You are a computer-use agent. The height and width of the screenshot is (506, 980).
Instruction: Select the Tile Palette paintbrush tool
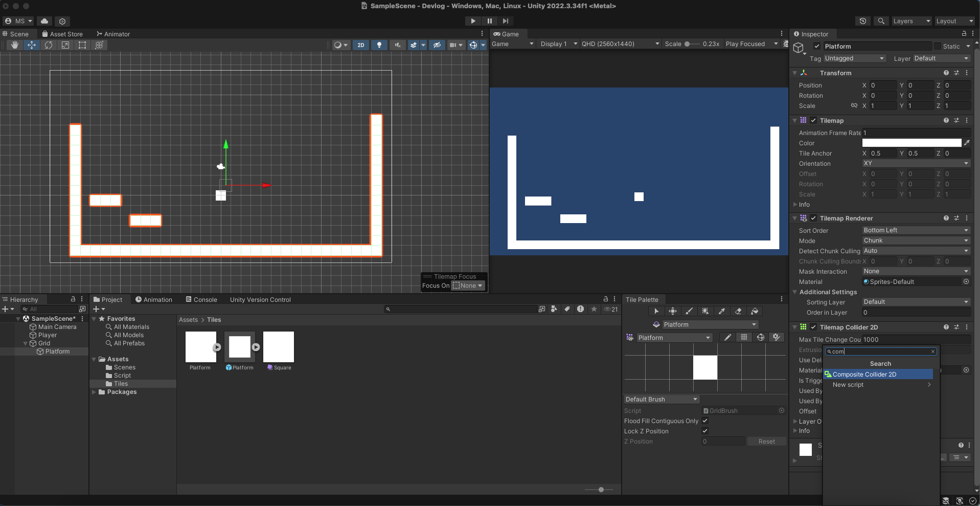[x=689, y=311]
